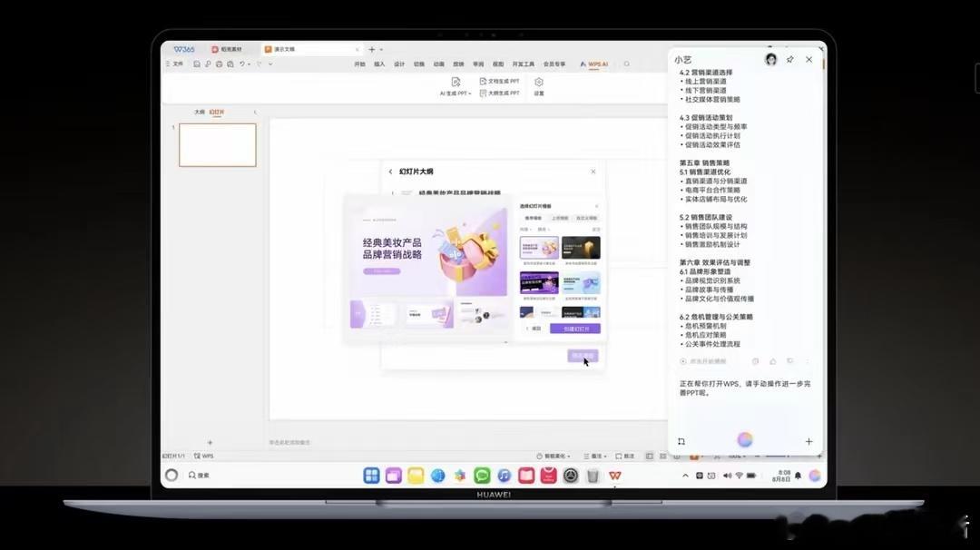Click 大纲生成 PPT button

coord(499,93)
